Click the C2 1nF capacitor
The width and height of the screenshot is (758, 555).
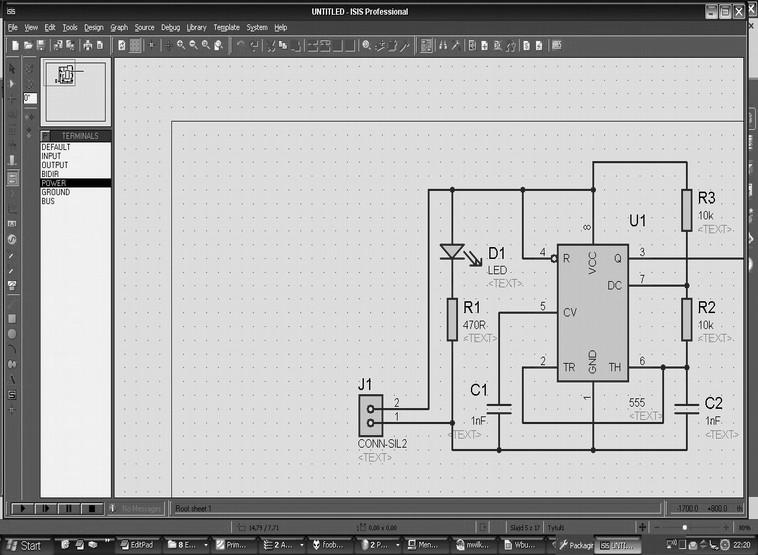coord(687,409)
